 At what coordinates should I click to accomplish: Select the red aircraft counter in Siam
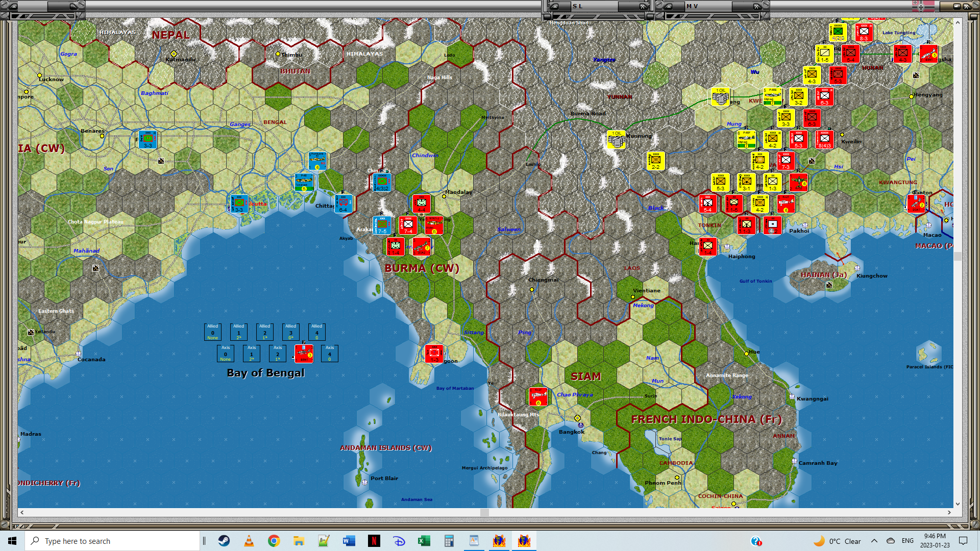point(538,396)
